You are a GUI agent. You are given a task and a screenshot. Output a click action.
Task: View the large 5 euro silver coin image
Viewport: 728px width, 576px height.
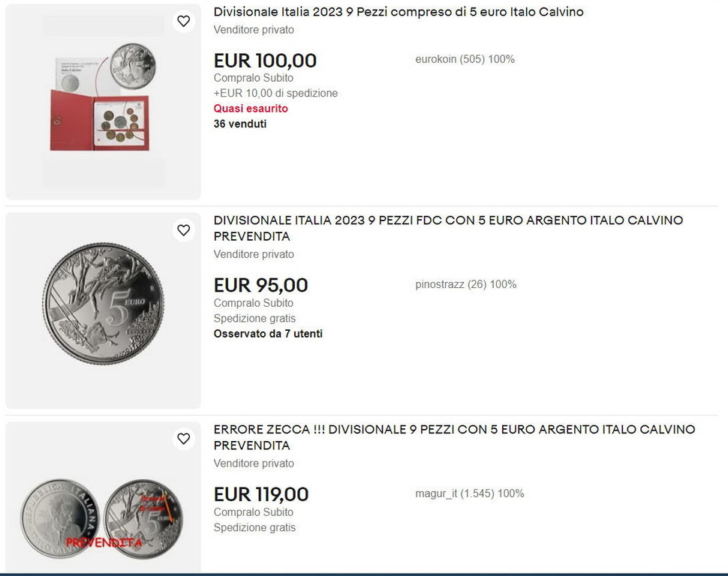coord(103,304)
